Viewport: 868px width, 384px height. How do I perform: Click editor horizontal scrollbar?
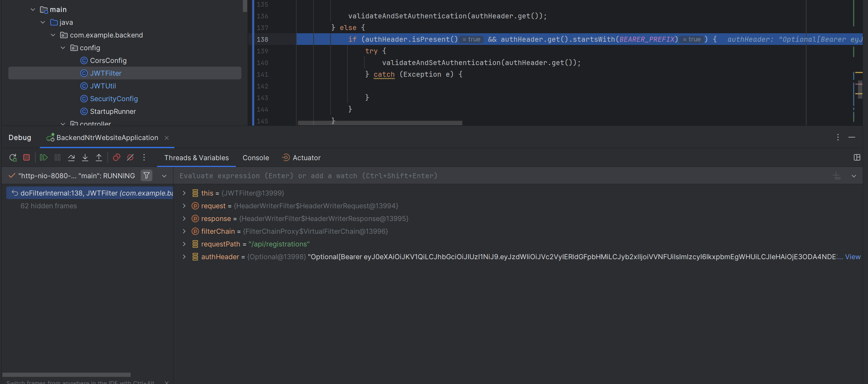coord(380,123)
